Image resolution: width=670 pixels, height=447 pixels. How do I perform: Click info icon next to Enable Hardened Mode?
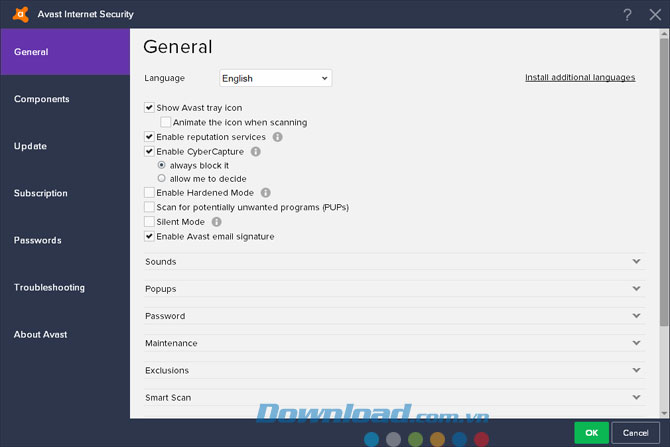[266, 193]
